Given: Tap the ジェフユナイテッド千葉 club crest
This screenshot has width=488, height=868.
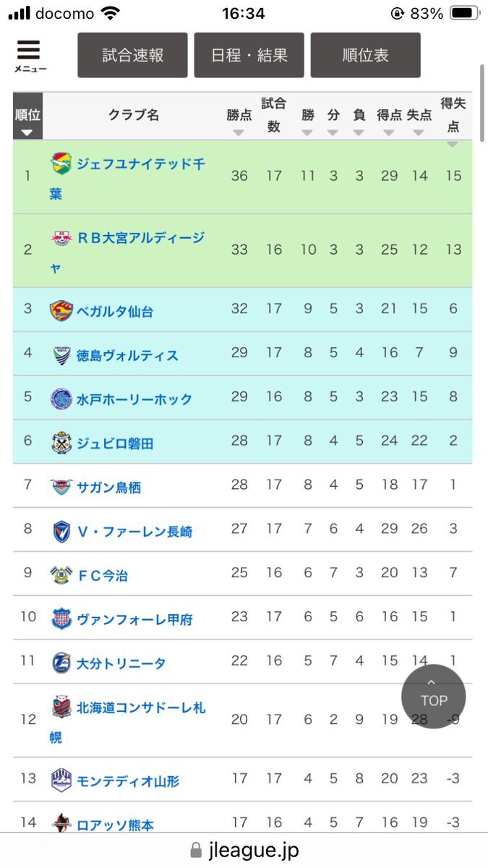Looking at the screenshot, I should pos(61,163).
